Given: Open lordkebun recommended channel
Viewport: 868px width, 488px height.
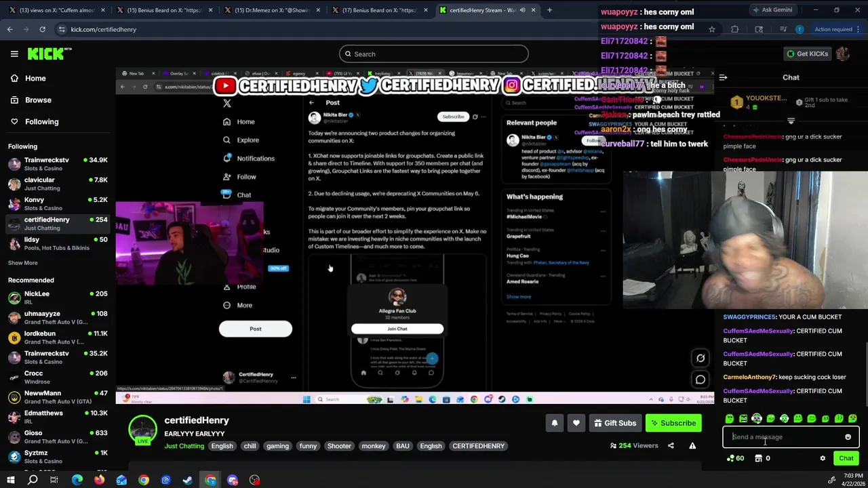Looking at the screenshot, I should [57, 338].
